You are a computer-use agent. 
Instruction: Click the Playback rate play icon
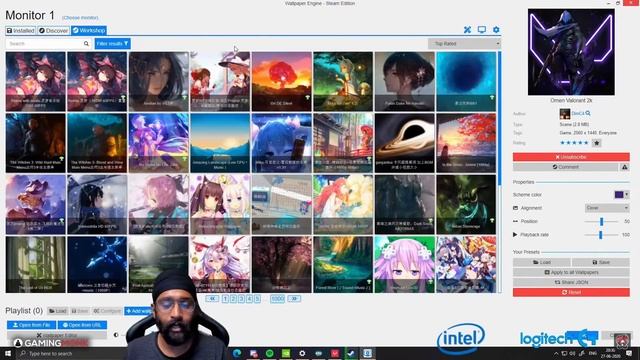[x=515, y=235]
